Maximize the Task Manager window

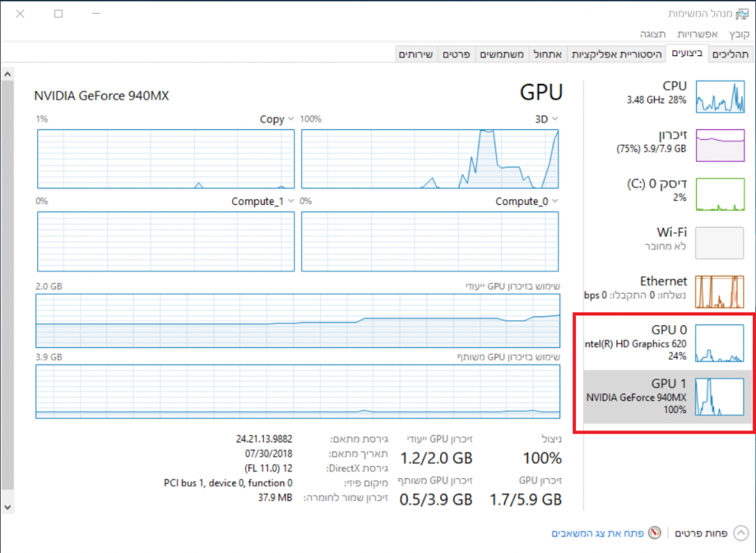(58, 14)
